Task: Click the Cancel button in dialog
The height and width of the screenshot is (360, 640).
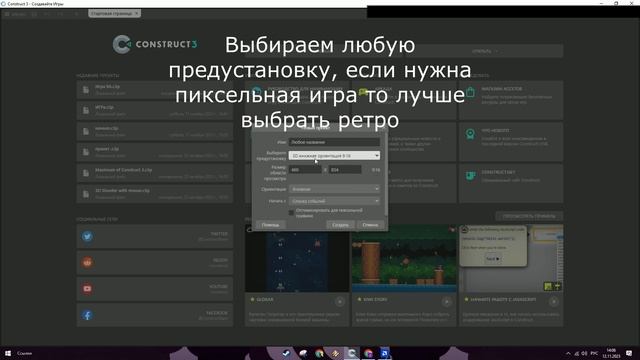Action: tap(370, 225)
